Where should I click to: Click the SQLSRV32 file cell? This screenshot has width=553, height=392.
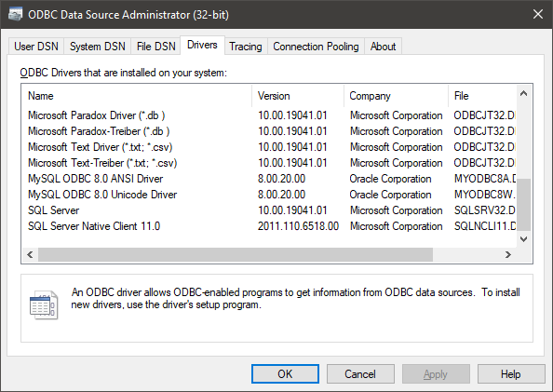tap(485, 210)
